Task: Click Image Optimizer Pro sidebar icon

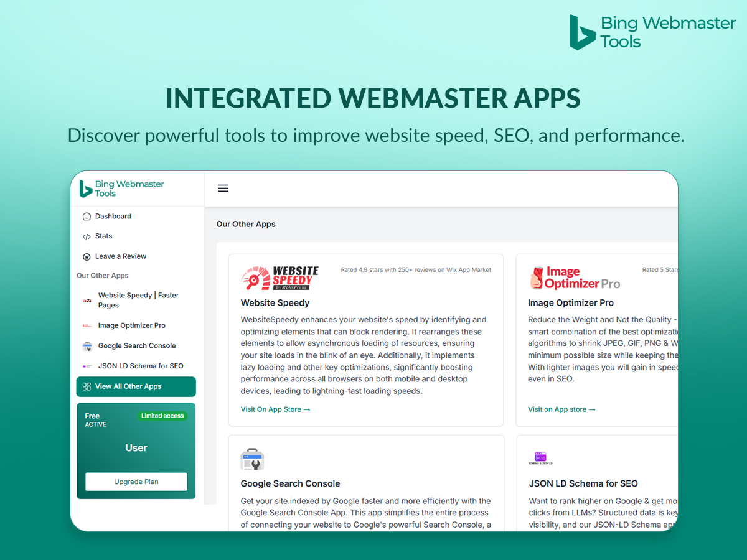Action: point(87,325)
